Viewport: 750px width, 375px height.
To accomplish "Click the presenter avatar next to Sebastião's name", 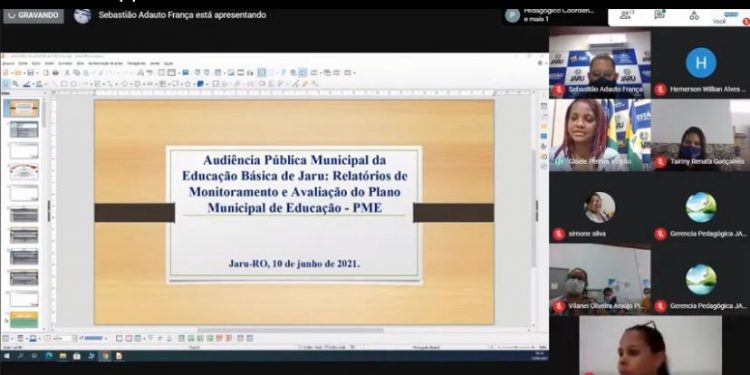I will point(82,15).
